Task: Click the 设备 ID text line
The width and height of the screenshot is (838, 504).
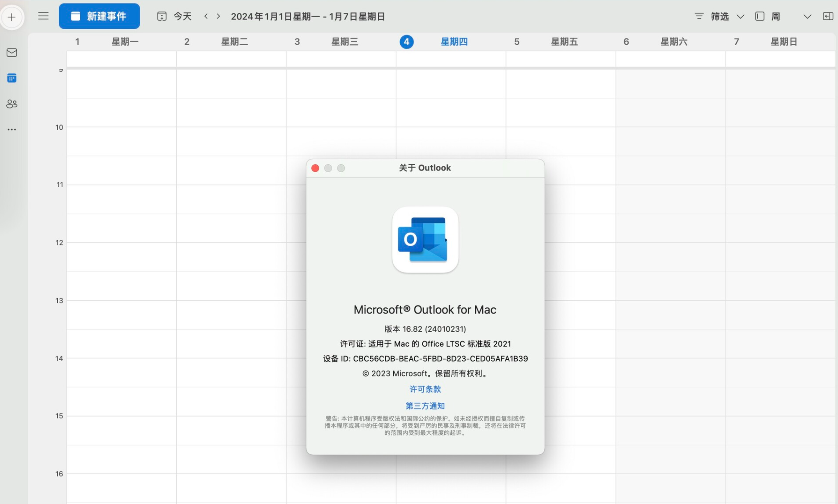Action: pos(425,359)
